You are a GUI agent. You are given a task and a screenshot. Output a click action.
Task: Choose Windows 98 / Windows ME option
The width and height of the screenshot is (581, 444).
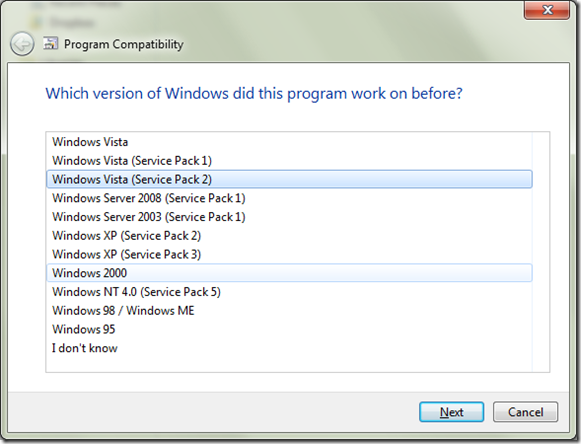[x=289, y=311]
